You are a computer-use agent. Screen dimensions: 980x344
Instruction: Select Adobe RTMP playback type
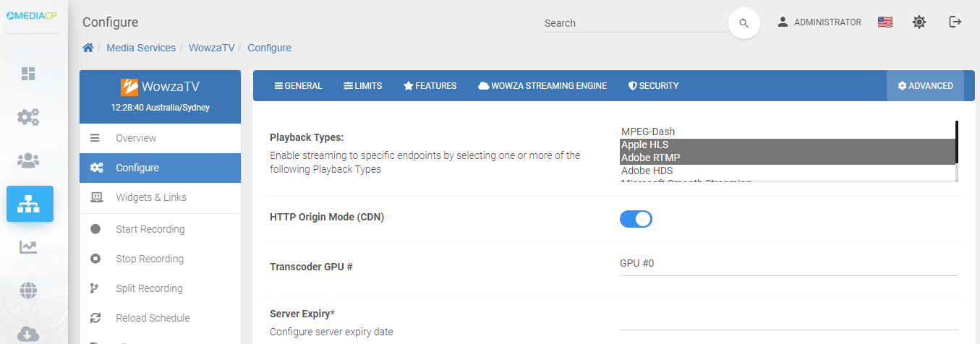point(787,158)
